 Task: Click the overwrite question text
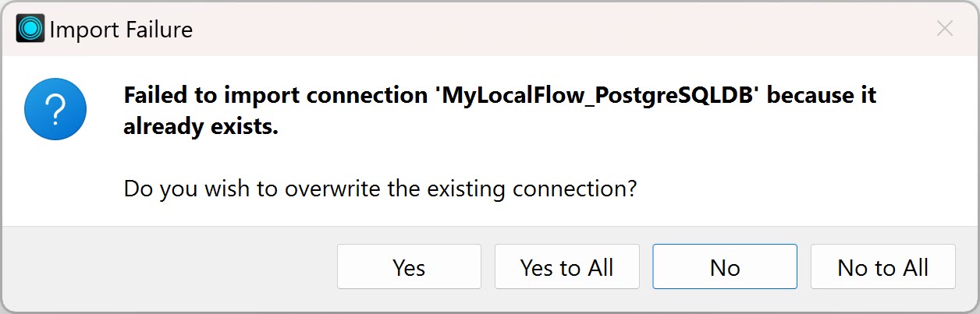pos(380,189)
